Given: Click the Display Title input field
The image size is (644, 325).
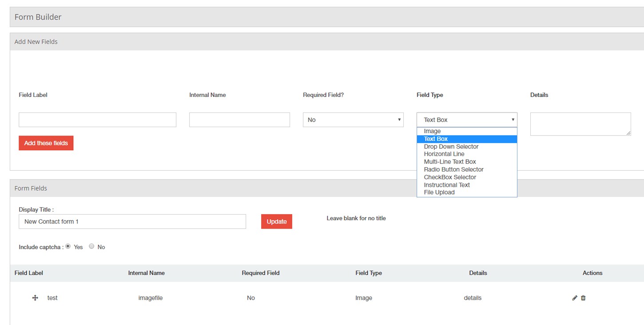Looking at the screenshot, I should click(x=132, y=221).
